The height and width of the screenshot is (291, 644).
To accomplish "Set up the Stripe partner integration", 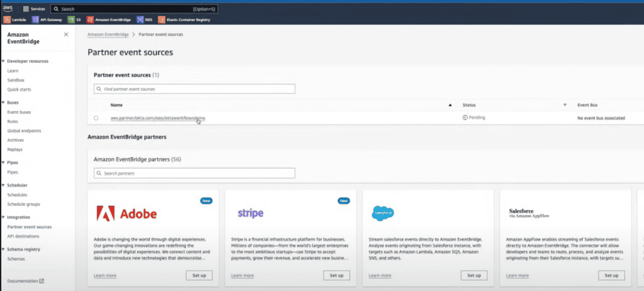I will [336, 275].
